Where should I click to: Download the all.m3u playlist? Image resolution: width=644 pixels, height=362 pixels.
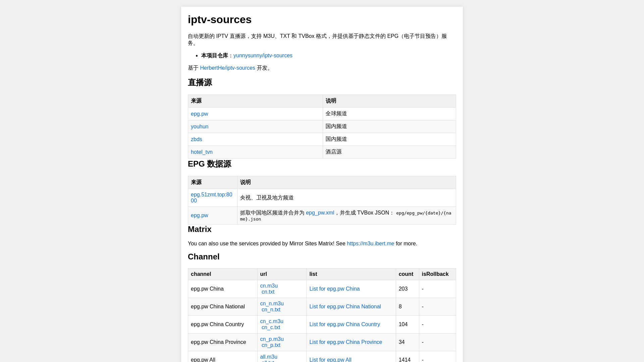pyautogui.click(x=269, y=357)
